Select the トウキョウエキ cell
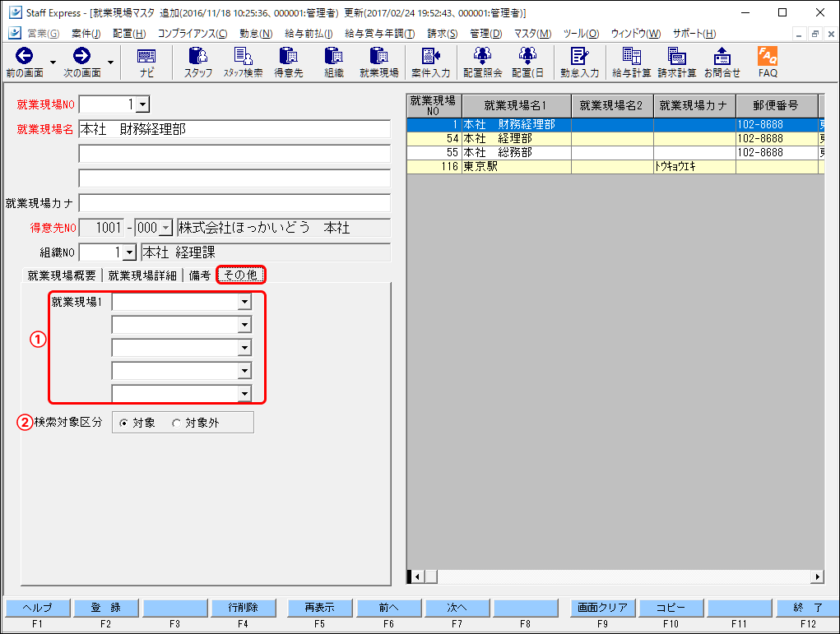This screenshot has height=634, width=840. [694, 167]
